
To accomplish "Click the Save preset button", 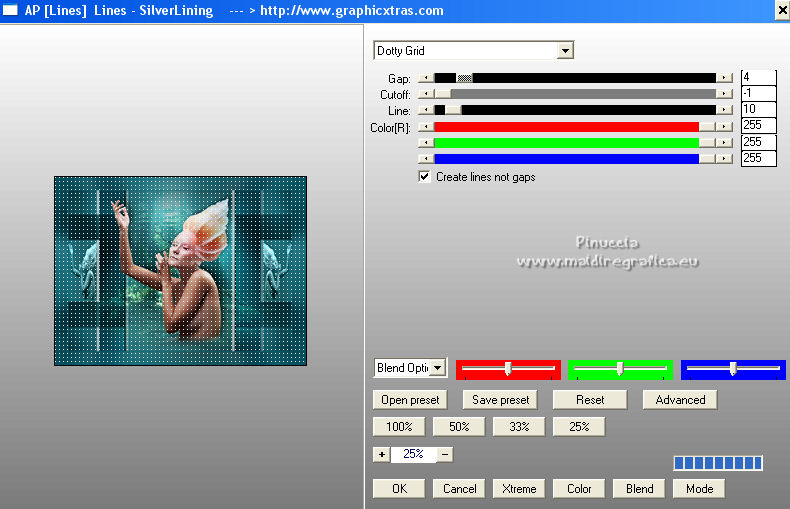I will (x=500, y=400).
